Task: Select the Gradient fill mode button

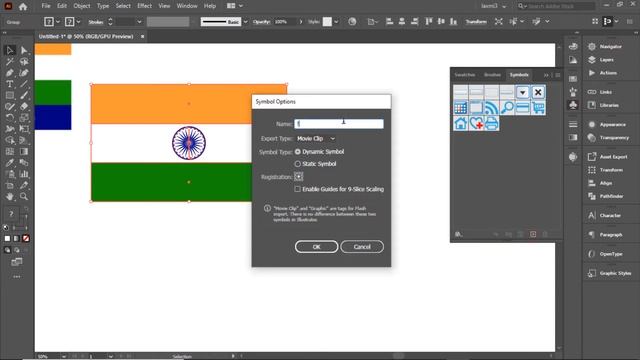Action: 17,238
